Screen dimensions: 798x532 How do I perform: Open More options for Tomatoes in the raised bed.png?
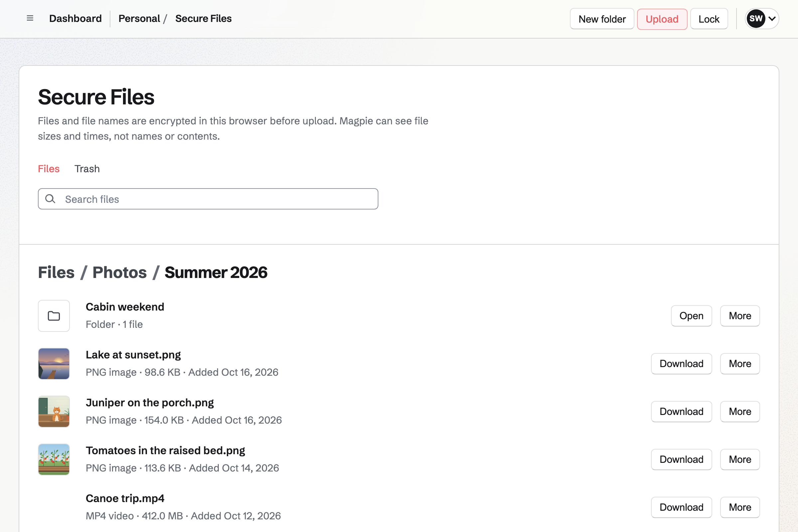[740, 460]
